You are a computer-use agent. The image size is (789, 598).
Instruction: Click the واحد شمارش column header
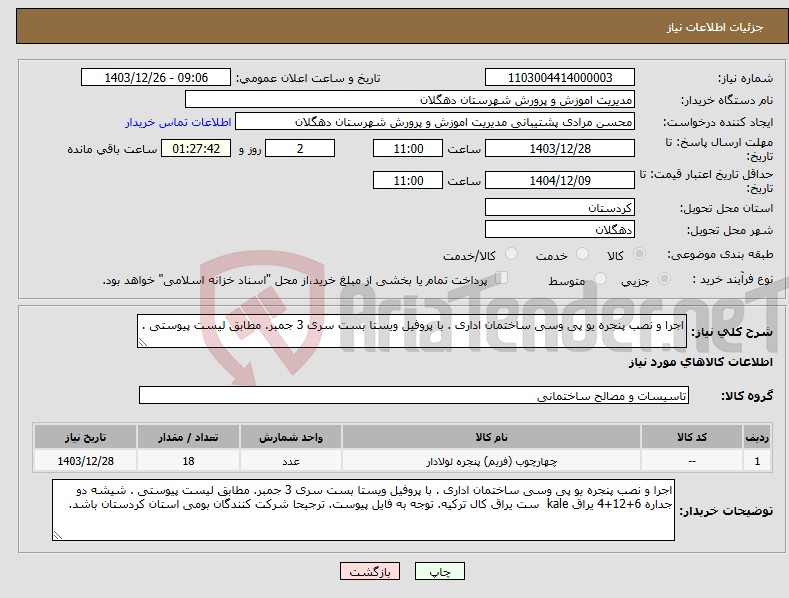pyautogui.click(x=291, y=437)
